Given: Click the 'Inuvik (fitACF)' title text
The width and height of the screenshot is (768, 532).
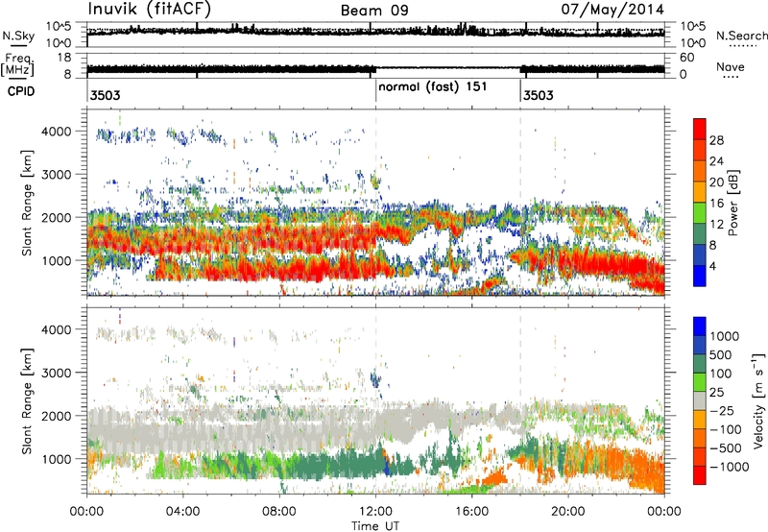Looking at the screenshot, I should coord(150,10).
